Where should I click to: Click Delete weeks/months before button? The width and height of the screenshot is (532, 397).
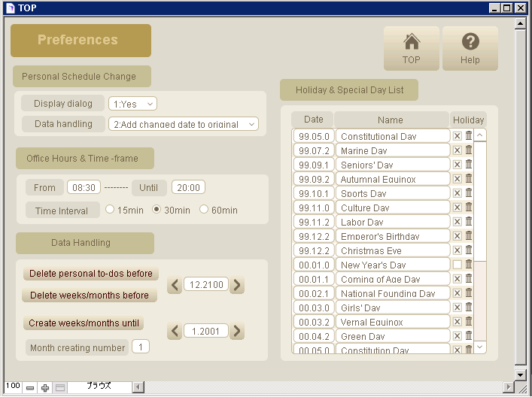pos(90,295)
